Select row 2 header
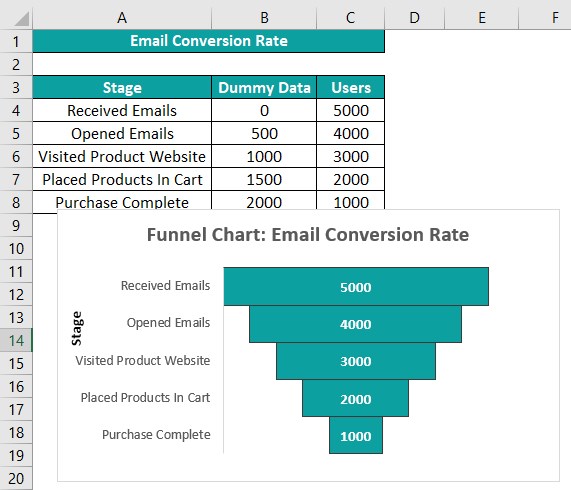Screen dimensions: 571x490 [x=16, y=64]
